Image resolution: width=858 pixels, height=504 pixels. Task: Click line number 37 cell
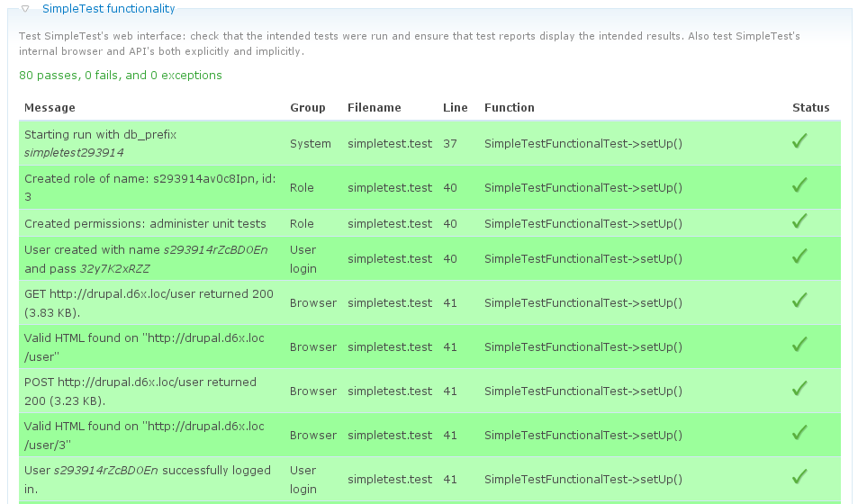click(450, 144)
